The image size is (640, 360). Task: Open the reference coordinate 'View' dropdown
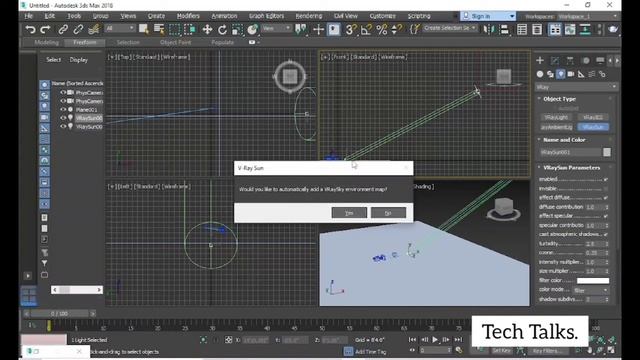(276, 28)
